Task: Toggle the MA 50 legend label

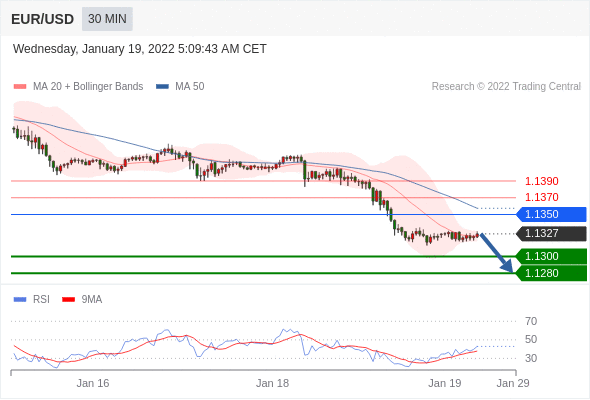Action: click(x=190, y=87)
